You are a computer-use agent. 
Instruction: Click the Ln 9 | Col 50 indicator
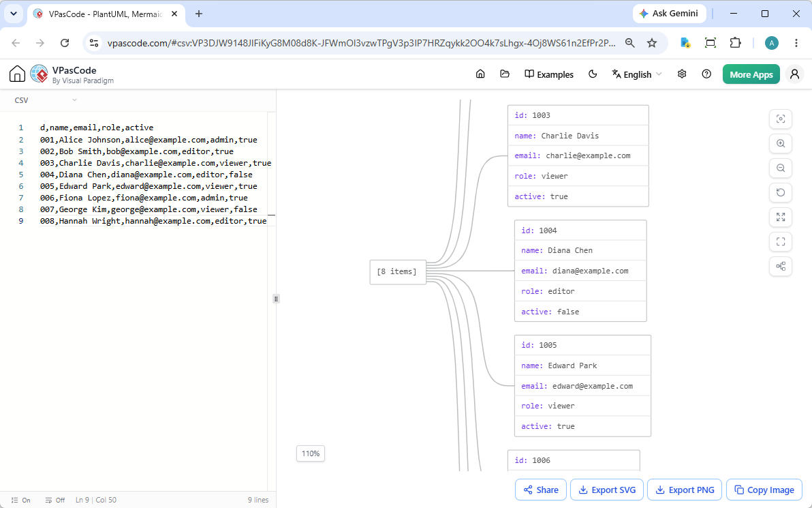coord(96,500)
